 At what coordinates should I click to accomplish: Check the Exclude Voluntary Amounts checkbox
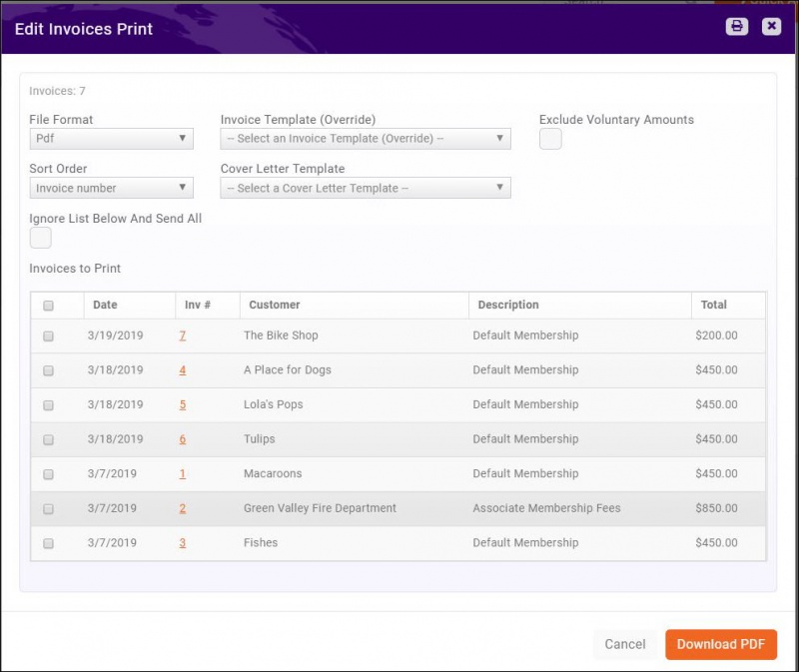click(549, 139)
